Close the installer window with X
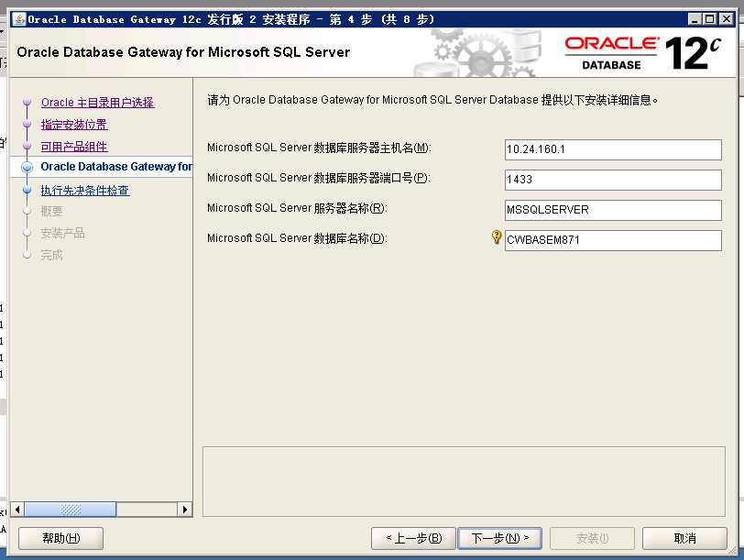This screenshot has width=744, height=560. coord(727,19)
